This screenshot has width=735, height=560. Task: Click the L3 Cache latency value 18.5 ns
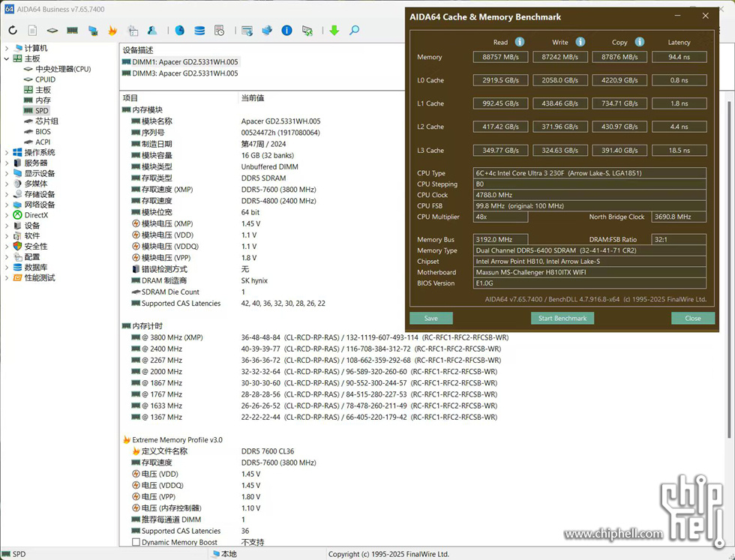point(679,151)
